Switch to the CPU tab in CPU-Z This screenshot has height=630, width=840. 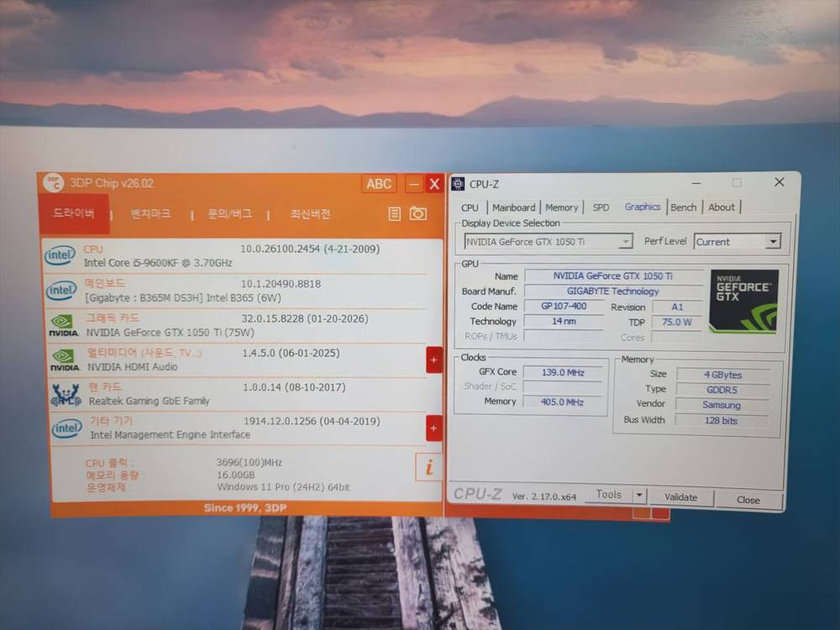470,207
